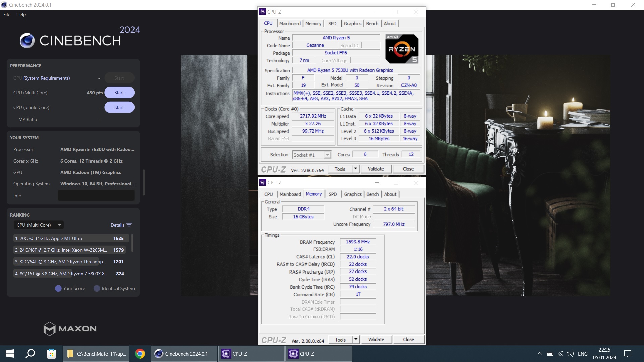Open Windows notification center icon
Screen dimensions: 644x362
(x=628, y=354)
